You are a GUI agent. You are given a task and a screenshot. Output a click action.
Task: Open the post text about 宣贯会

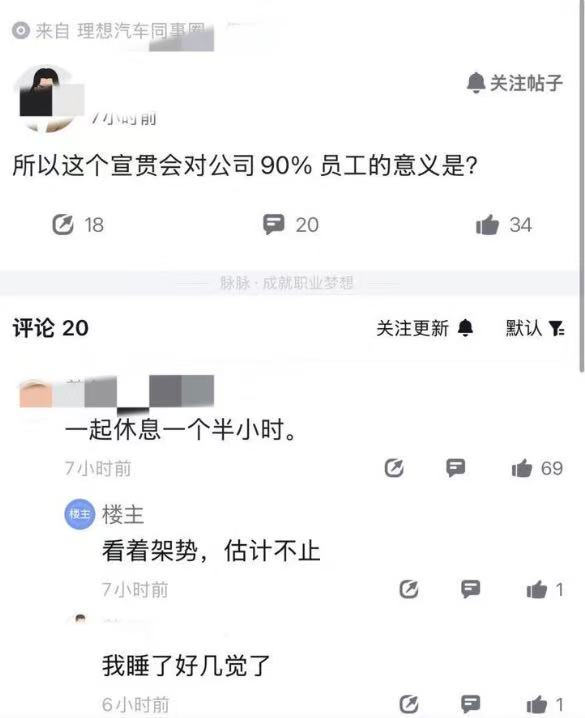245,166
